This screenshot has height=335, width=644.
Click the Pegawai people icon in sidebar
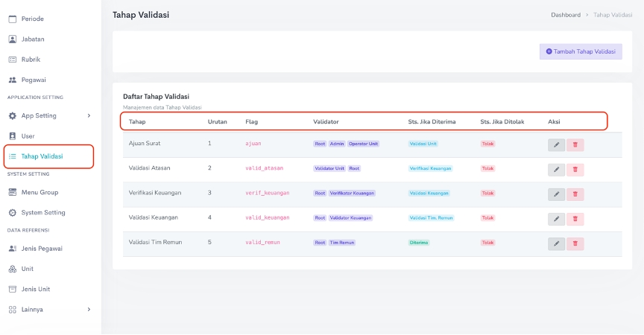[x=12, y=80]
